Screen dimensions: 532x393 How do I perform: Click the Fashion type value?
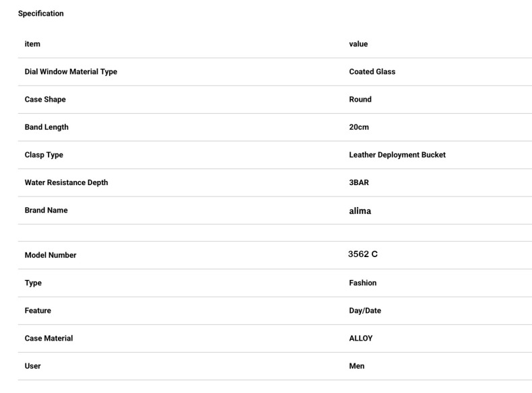363,283
